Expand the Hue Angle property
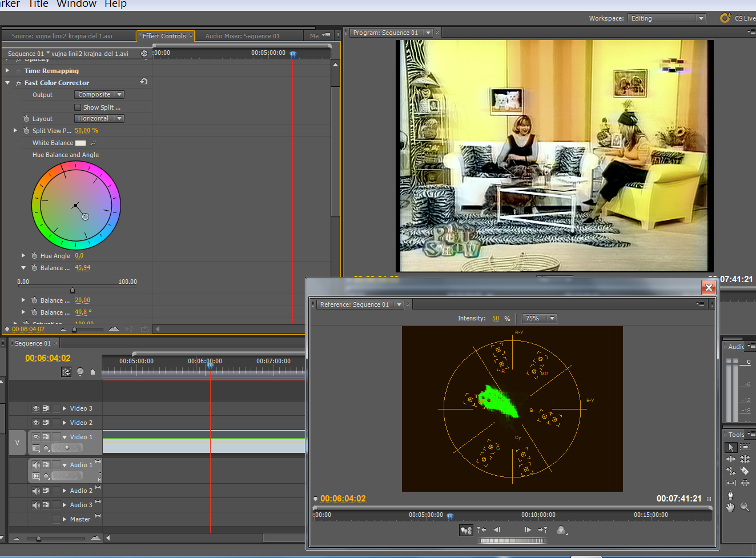This screenshot has height=558, width=756. point(23,256)
